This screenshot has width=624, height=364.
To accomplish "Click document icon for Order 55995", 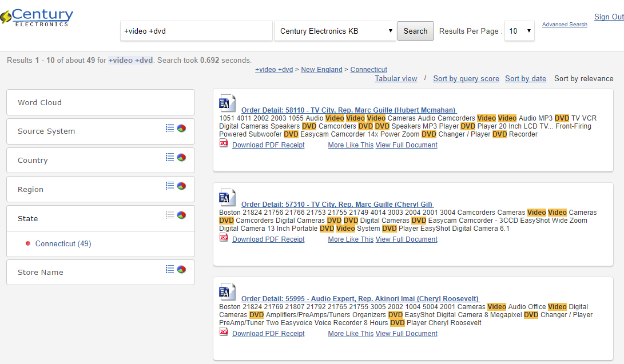I will [227, 291].
